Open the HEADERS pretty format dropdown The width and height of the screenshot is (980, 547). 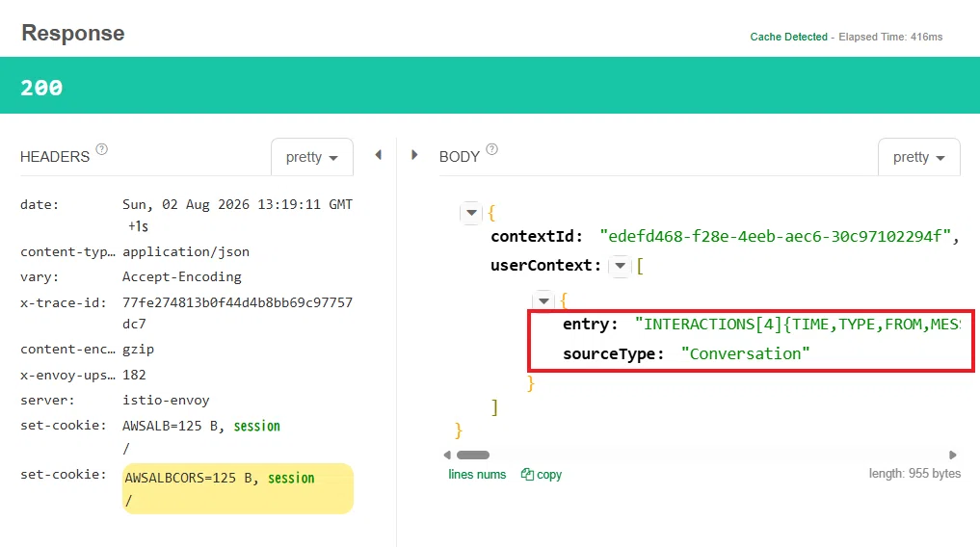coord(312,157)
